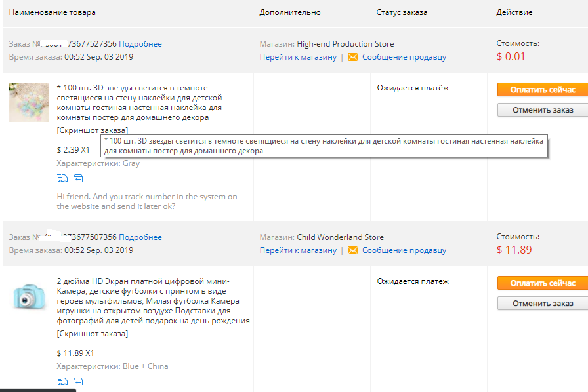Click the return box icon under the stars order
The image size is (588, 392).
click(x=78, y=178)
